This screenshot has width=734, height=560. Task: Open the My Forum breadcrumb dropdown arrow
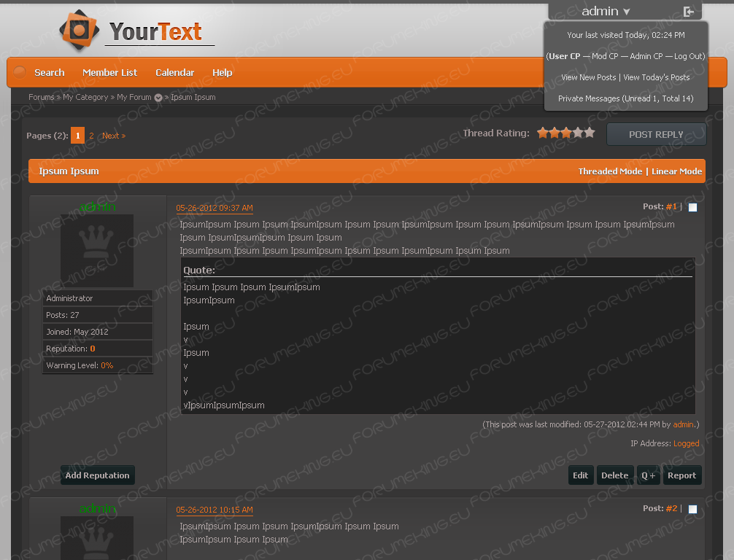point(158,98)
